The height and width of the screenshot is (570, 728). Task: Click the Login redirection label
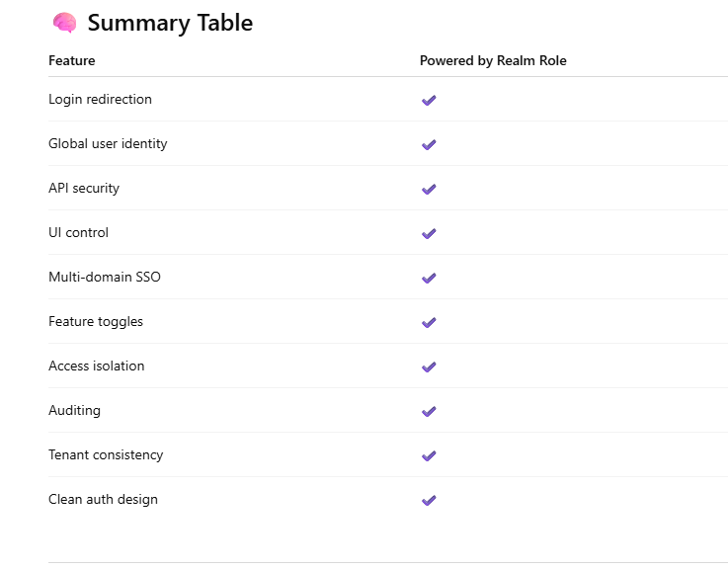pyautogui.click(x=100, y=100)
